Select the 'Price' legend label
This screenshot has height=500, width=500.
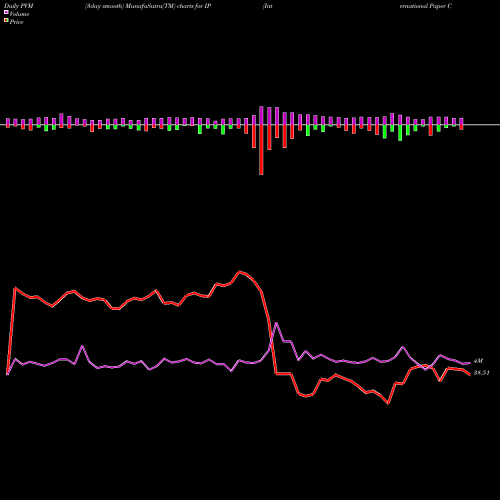pyautogui.click(x=16, y=22)
